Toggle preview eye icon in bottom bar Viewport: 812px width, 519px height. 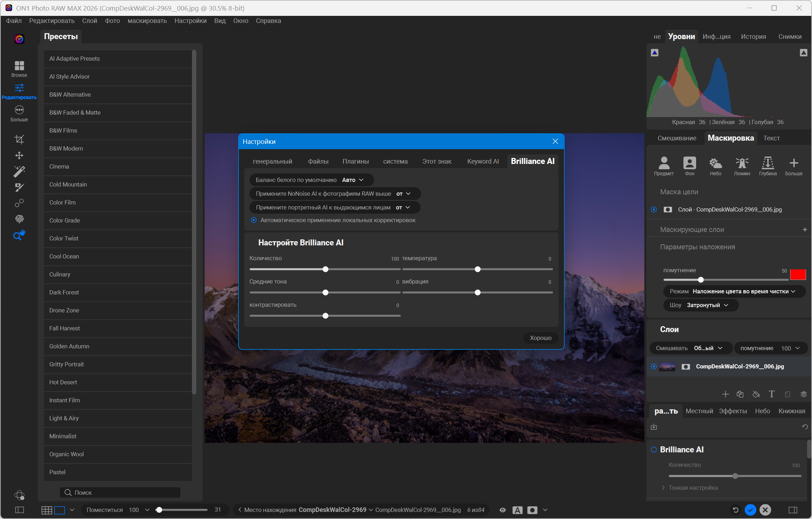[x=503, y=510]
